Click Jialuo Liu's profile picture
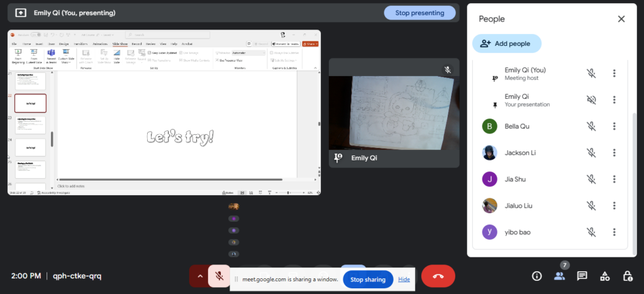The height and width of the screenshot is (294, 644). click(489, 206)
